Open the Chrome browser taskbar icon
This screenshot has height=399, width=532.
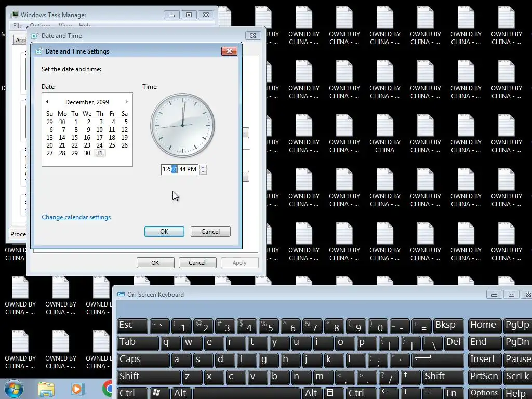(107, 389)
